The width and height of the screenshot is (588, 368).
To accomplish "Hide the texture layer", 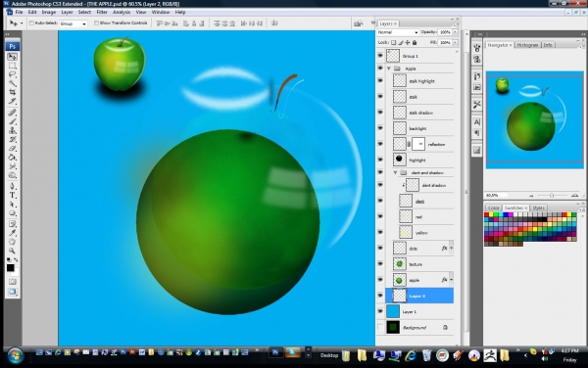I will point(380,264).
